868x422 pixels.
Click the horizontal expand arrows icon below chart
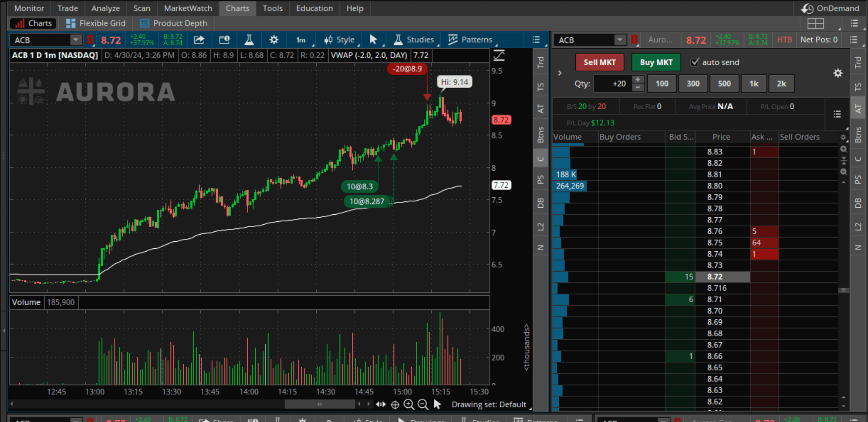click(381, 404)
